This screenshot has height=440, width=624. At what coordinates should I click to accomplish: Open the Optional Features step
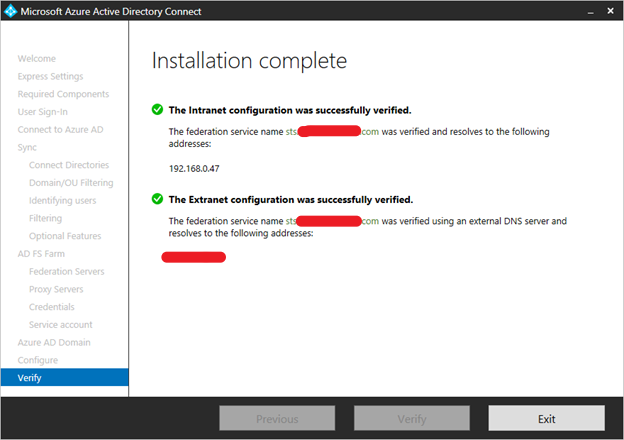coord(65,236)
